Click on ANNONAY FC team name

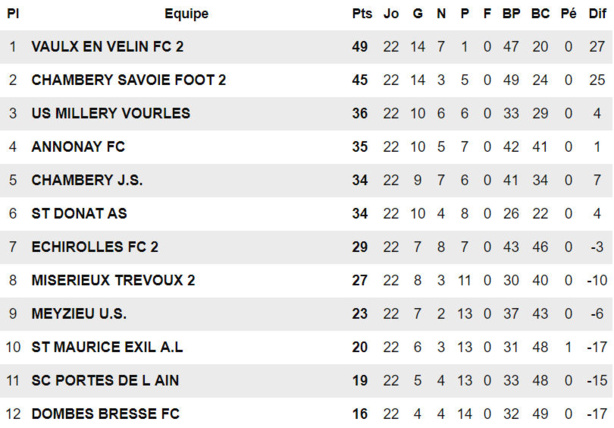[x=78, y=147]
